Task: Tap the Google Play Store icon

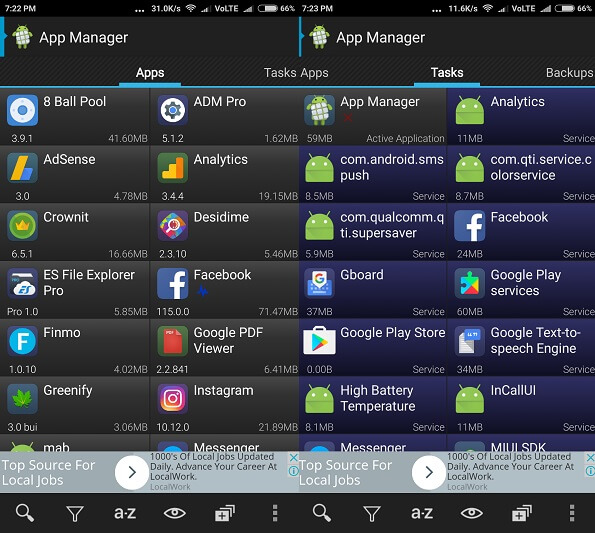Action: (320, 341)
